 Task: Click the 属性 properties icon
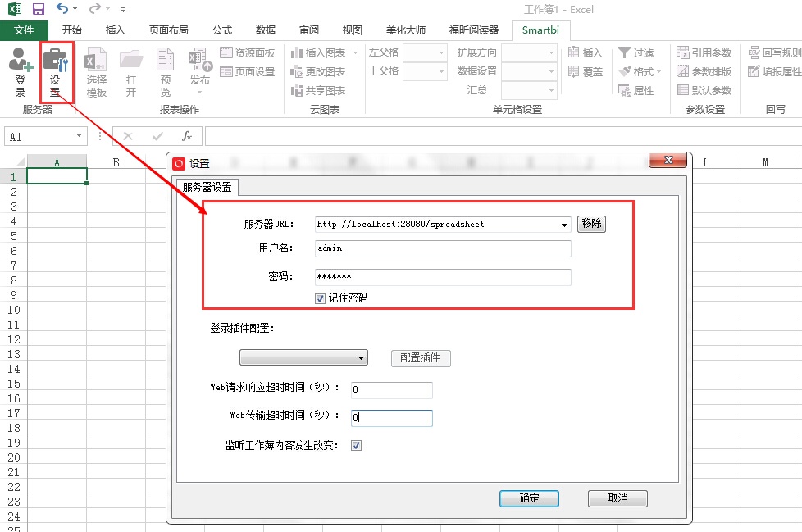click(x=636, y=90)
